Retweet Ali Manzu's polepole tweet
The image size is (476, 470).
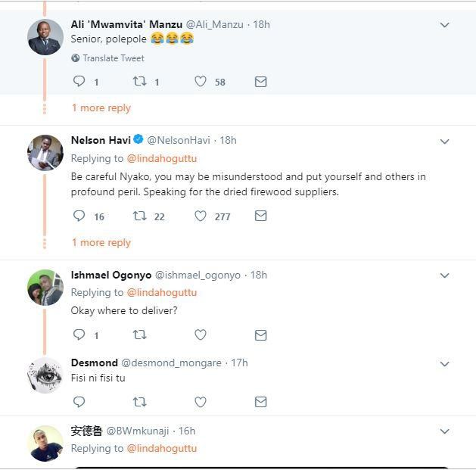[x=139, y=82]
